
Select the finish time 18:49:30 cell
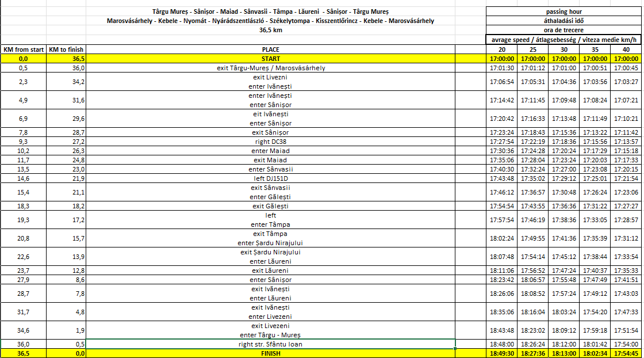501,353
